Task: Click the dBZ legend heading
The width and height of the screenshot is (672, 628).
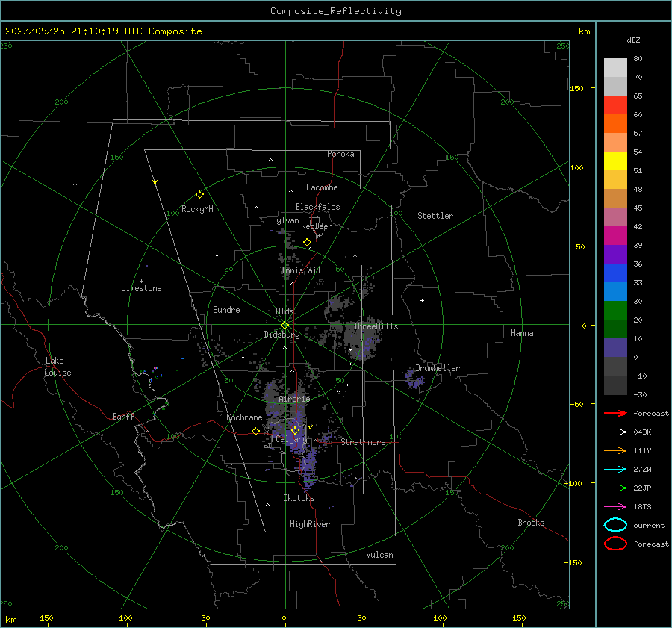Action: 633,40
